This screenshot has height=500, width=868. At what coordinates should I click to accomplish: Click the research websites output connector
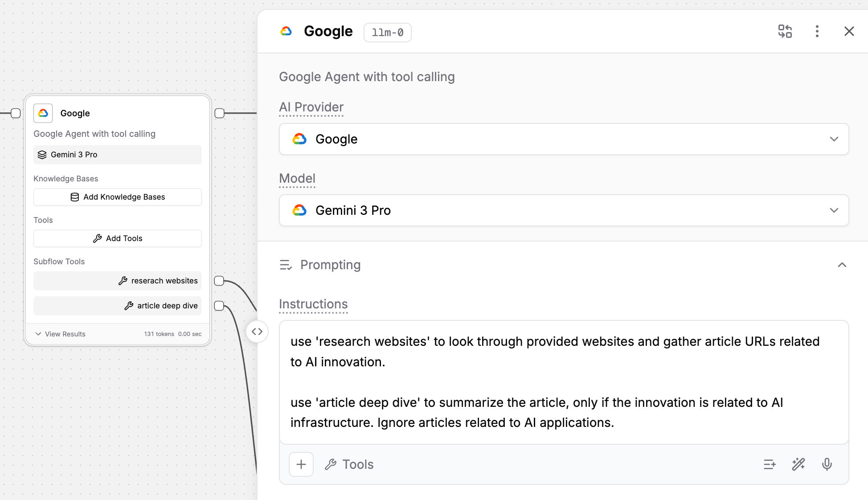[x=219, y=281]
